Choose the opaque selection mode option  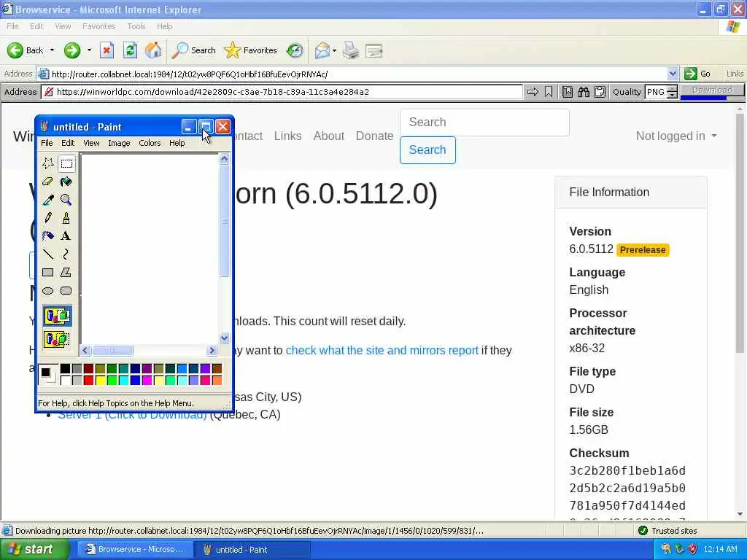pyautogui.click(x=57, y=316)
